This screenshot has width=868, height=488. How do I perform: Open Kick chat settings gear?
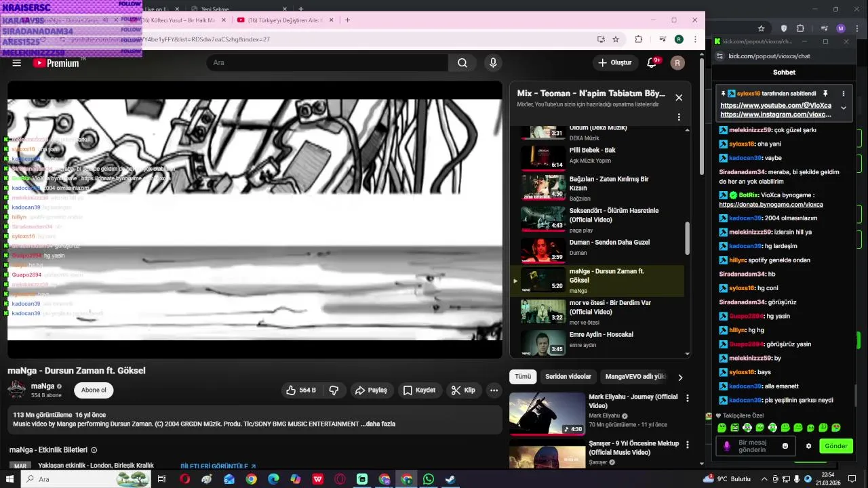click(x=808, y=446)
